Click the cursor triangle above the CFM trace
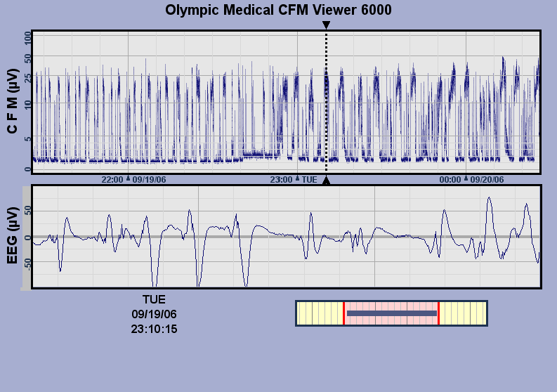The height and width of the screenshot is (392, 557). (326, 25)
